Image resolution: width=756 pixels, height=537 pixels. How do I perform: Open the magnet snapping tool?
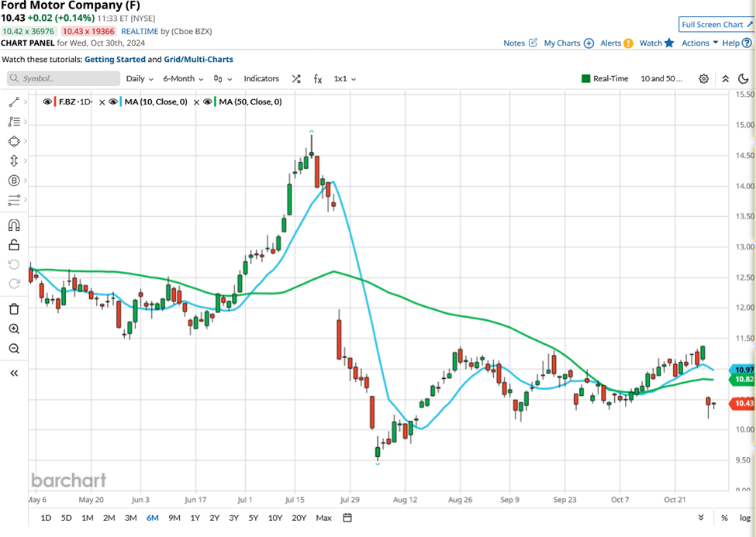[x=13, y=223]
